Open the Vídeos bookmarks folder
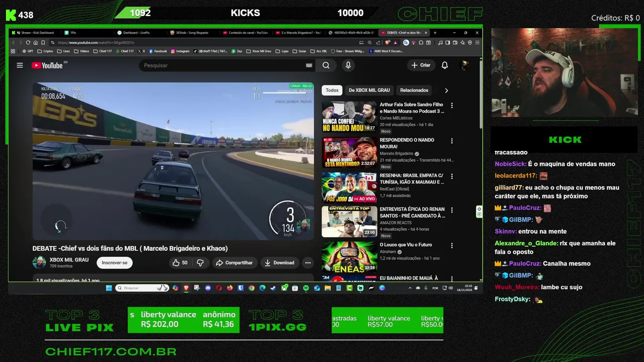The image size is (644, 362). pyautogui.click(x=82, y=51)
